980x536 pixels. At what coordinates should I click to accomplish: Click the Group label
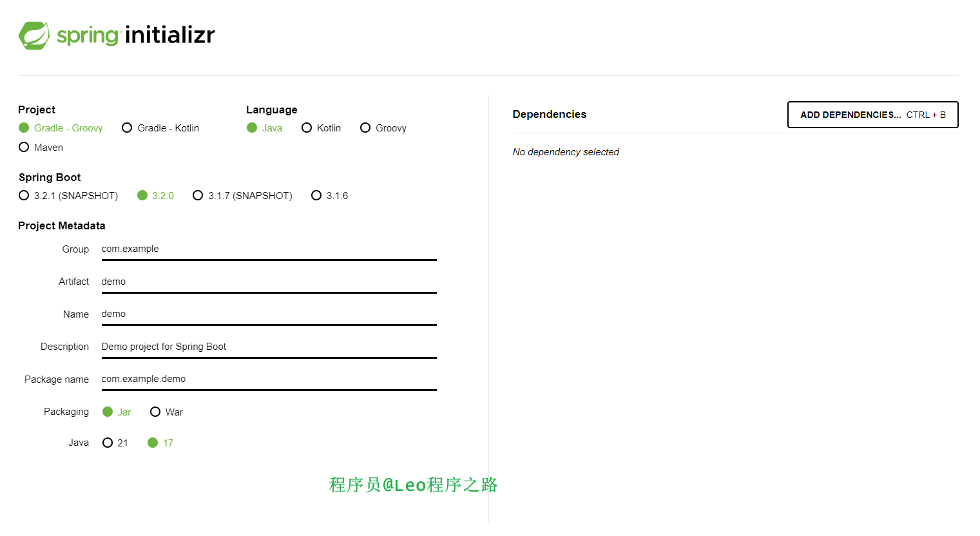75,249
